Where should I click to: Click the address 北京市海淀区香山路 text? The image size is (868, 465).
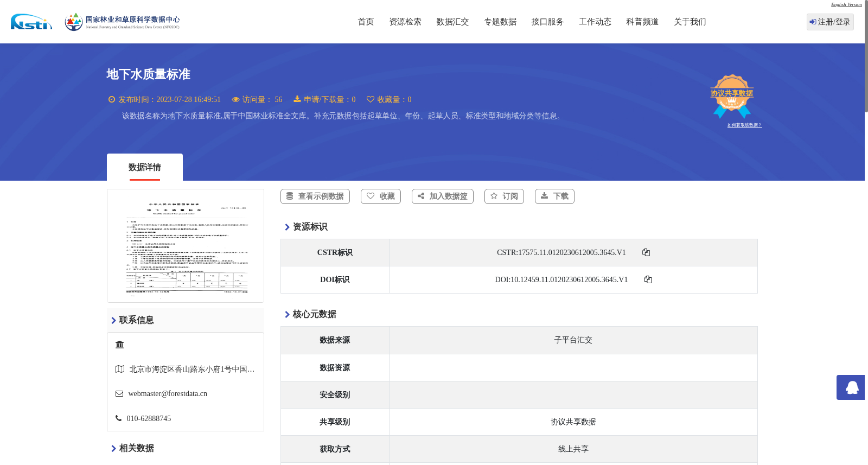pyautogui.click(x=192, y=369)
